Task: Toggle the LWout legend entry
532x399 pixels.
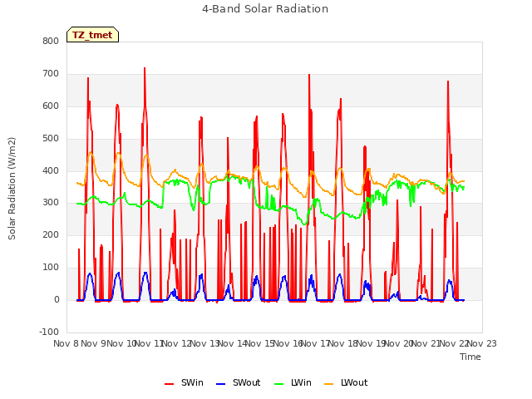Action: (346, 382)
